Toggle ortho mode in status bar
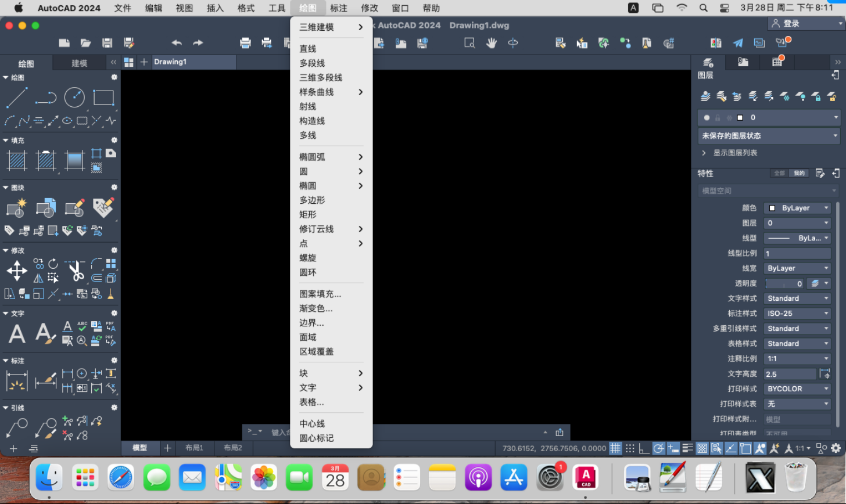Screen dimensions: 846x504 click(x=644, y=448)
